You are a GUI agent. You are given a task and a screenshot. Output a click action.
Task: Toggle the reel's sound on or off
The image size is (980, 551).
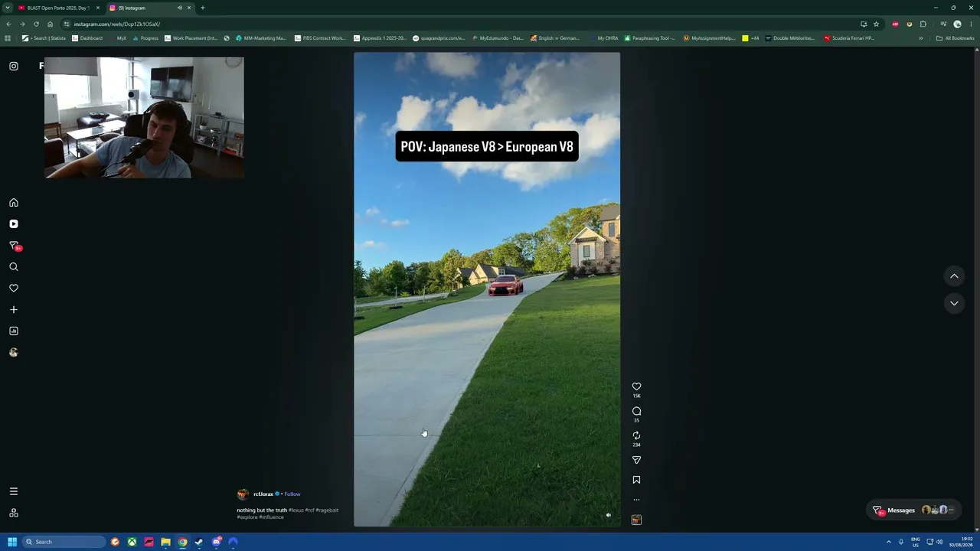click(609, 515)
